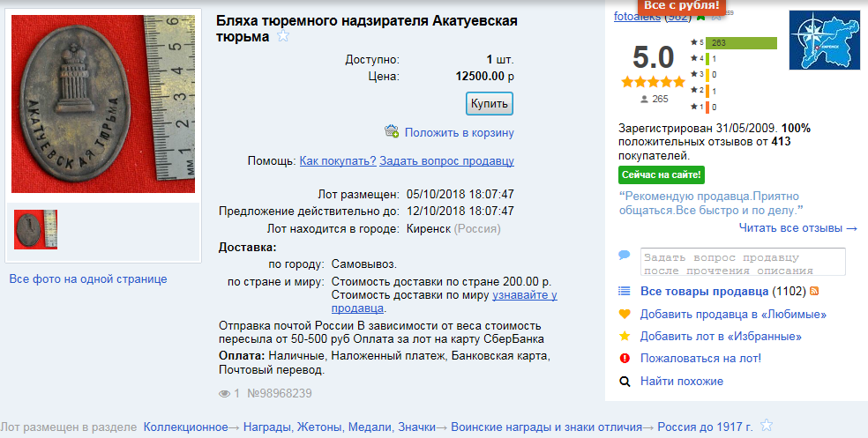This screenshot has width=868, height=438.
Task: Click the heart icon to favorite seller
Action: (625, 314)
